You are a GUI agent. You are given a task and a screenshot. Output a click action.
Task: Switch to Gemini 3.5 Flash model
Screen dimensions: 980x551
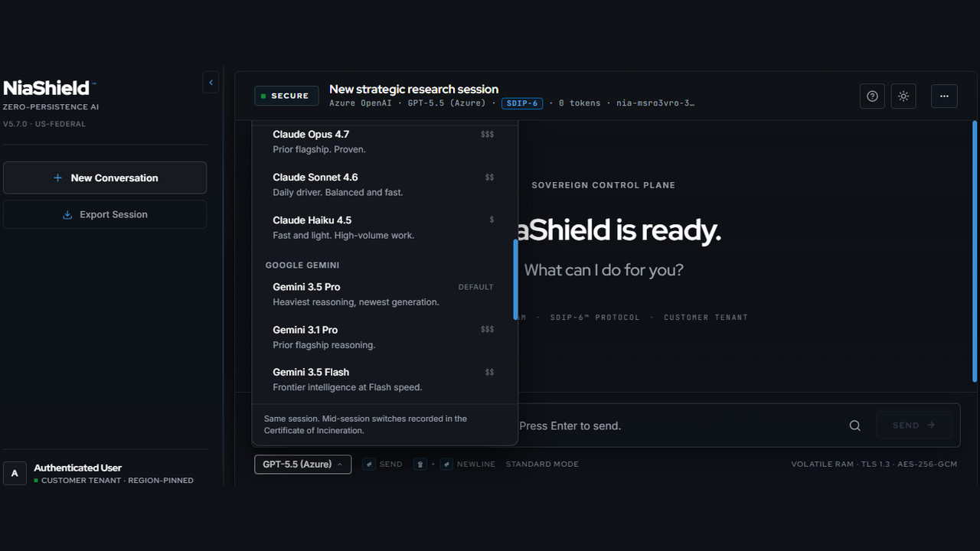[384, 380]
